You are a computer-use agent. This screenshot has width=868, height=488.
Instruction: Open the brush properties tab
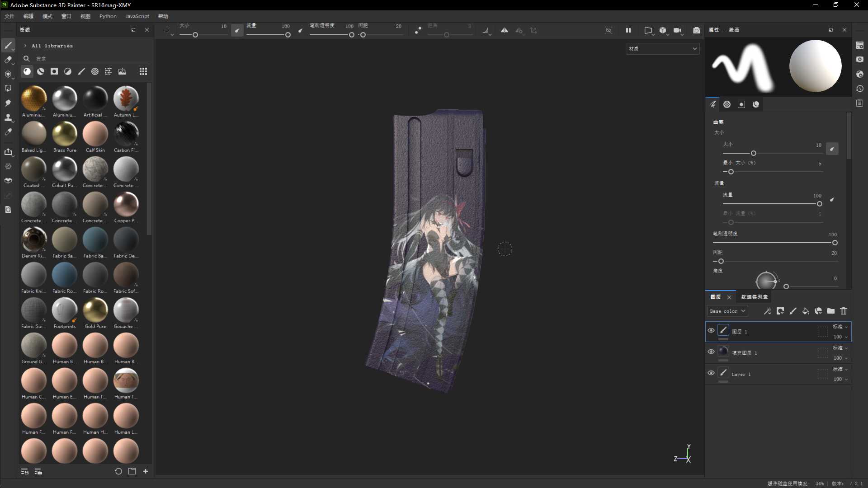713,104
